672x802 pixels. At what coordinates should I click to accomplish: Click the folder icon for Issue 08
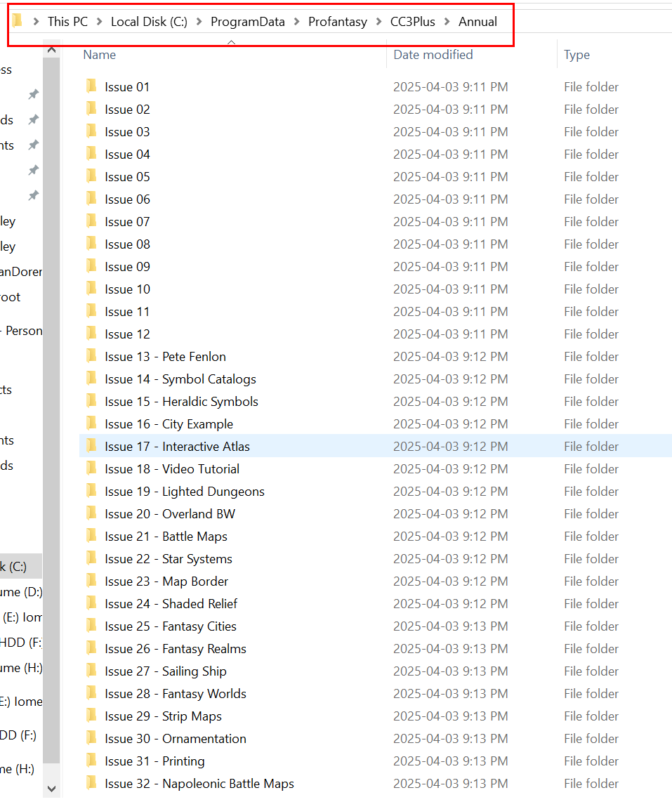point(91,244)
